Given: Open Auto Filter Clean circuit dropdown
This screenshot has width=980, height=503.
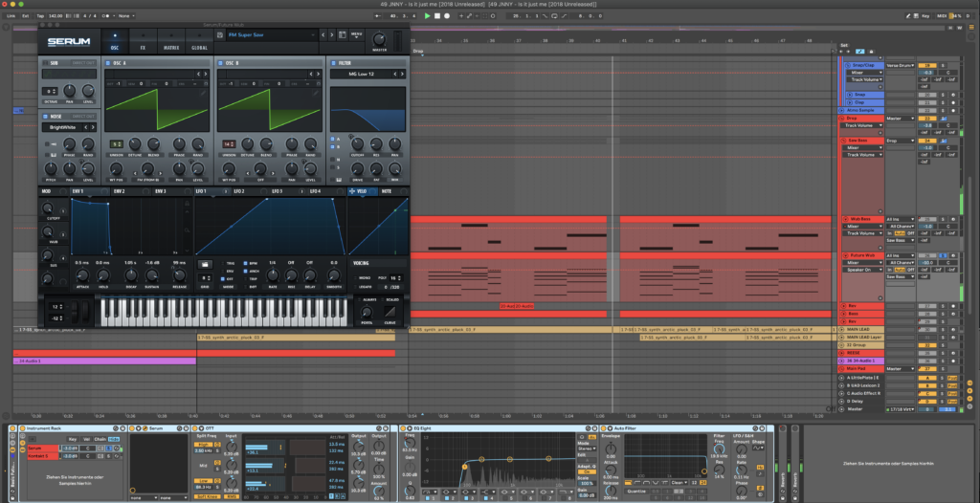Looking at the screenshot, I should (x=681, y=482).
